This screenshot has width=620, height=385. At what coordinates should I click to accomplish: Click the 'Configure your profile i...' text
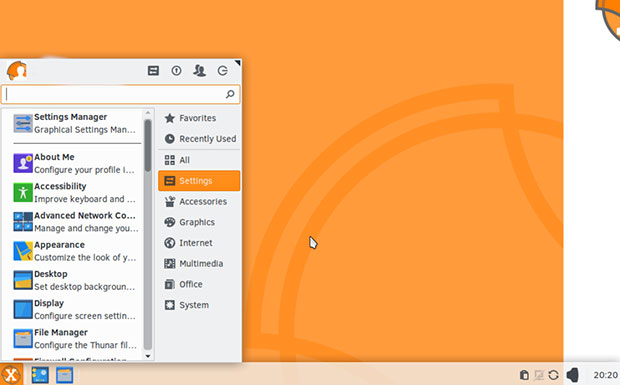tap(84, 170)
